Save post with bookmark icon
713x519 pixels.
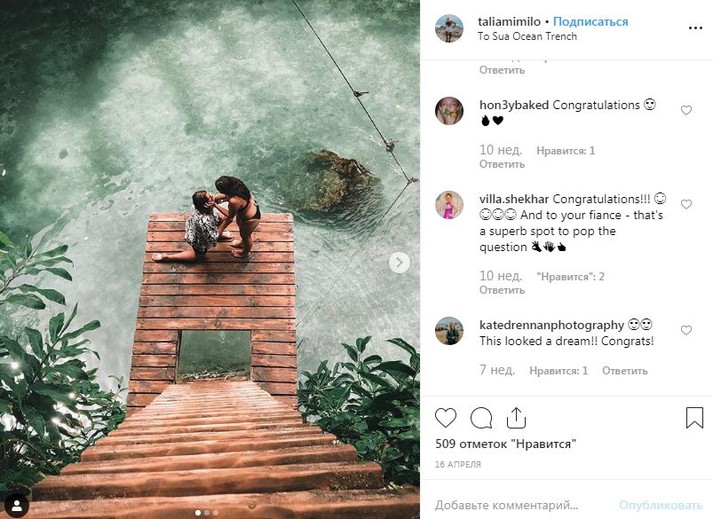(694, 417)
